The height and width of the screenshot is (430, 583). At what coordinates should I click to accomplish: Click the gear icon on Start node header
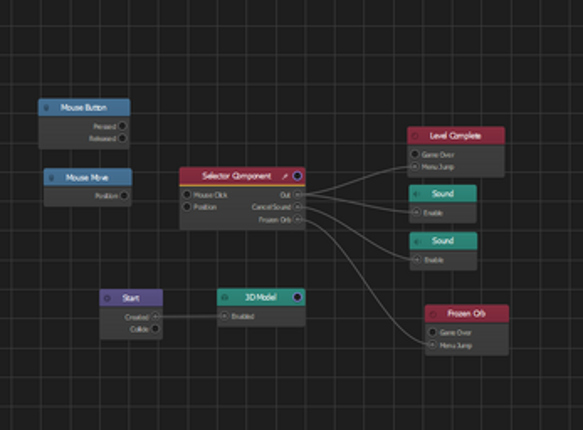pyautogui.click(x=107, y=298)
